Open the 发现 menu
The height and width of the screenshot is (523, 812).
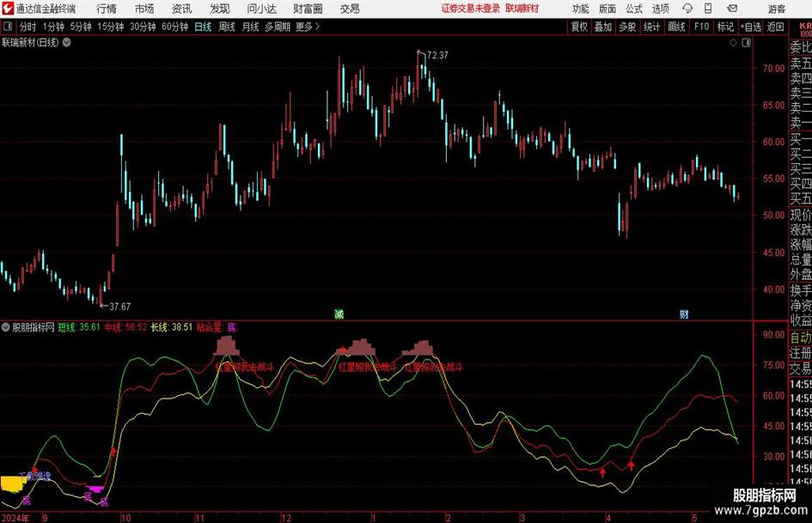(x=220, y=9)
